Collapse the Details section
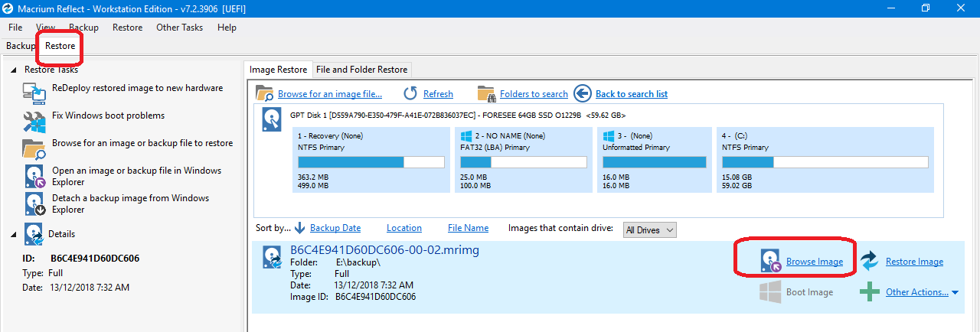 pyautogui.click(x=13, y=234)
